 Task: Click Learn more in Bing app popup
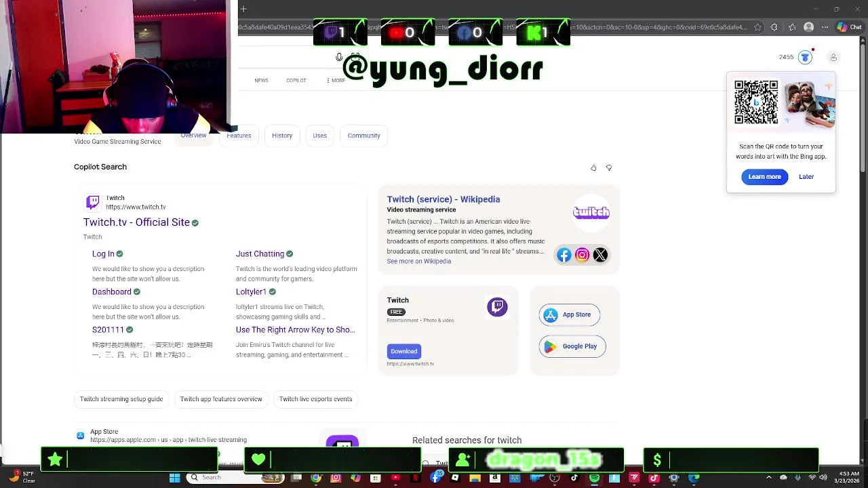(x=764, y=177)
